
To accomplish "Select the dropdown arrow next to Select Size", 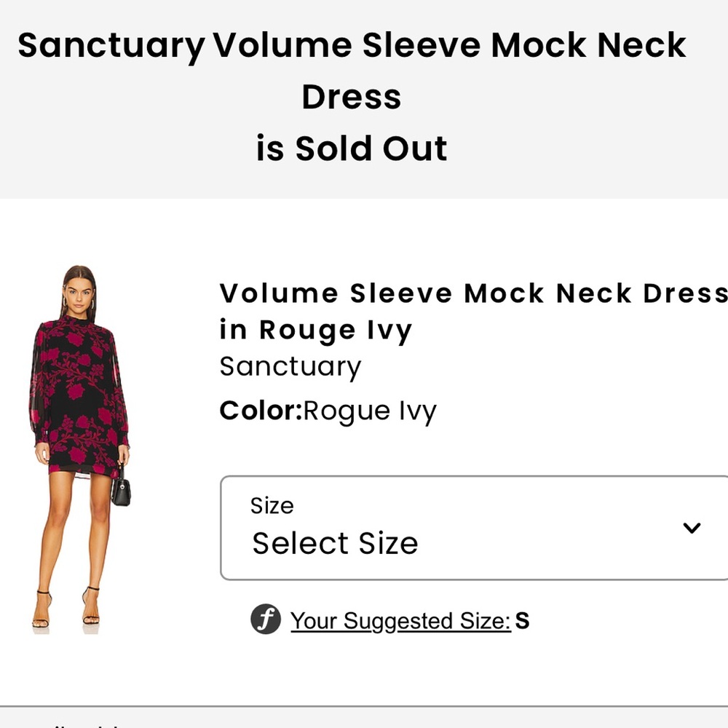I will (690, 528).
